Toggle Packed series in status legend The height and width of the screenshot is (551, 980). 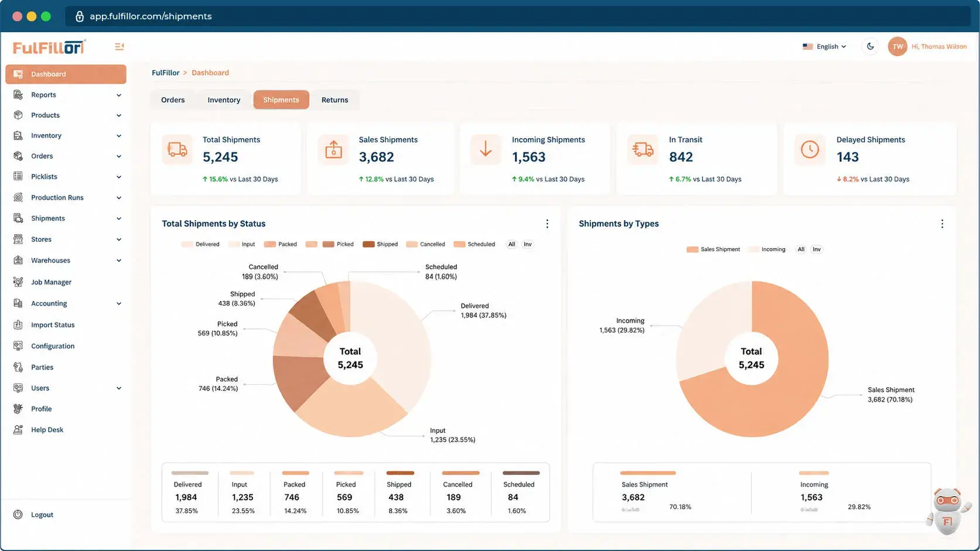(x=281, y=244)
